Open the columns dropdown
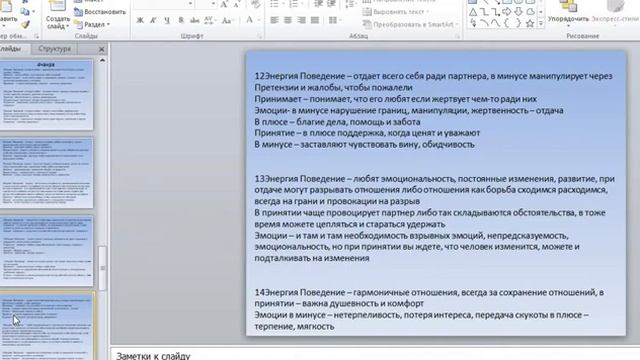The height and width of the screenshot is (360, 640). click(x=335, y=20)
